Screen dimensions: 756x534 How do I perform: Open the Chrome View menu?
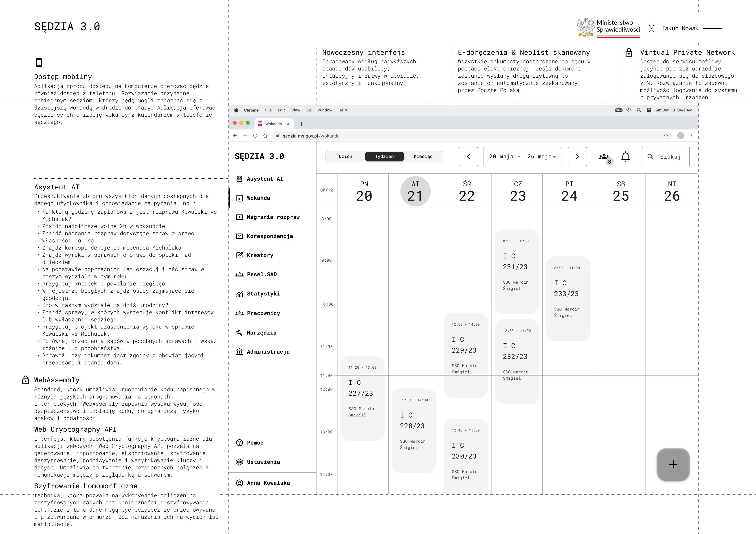(295, 110)
